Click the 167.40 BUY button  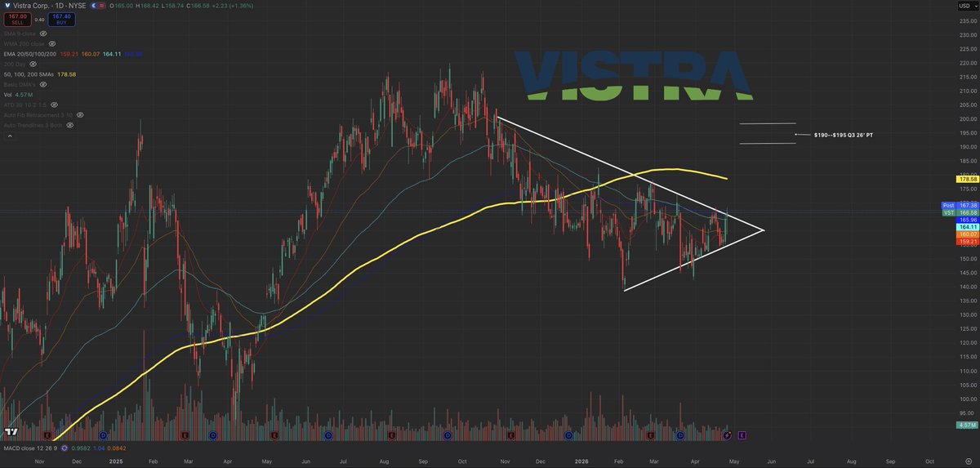pos(61,20)
